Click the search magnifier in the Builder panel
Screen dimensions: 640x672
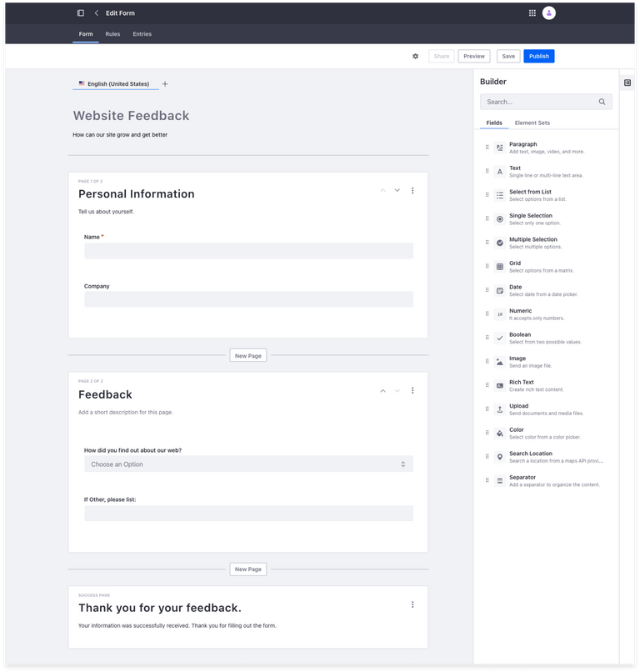[602, 101]
